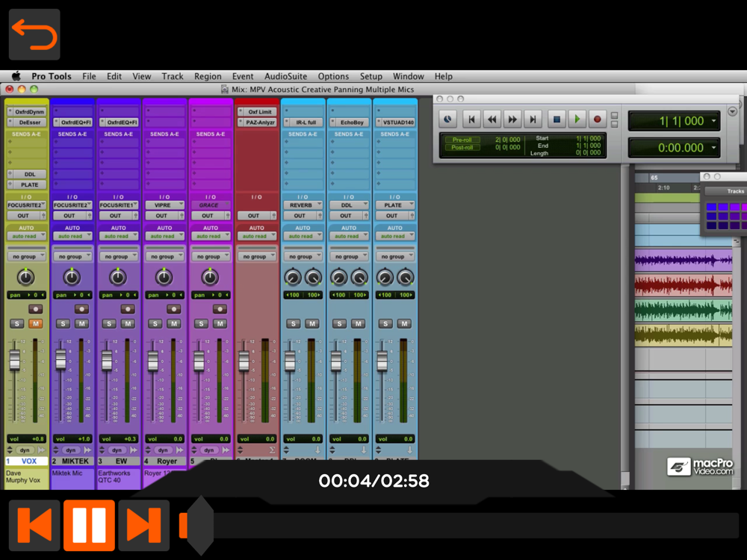
Task: Click the DDL send on VOX track
Action: pyautogui.click(x=28, y=174)
